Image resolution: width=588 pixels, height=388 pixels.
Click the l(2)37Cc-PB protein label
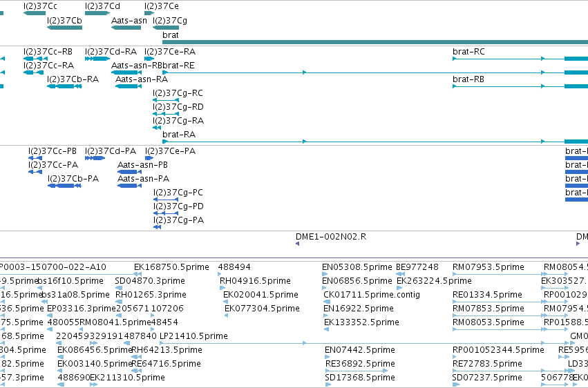point(53,151)
